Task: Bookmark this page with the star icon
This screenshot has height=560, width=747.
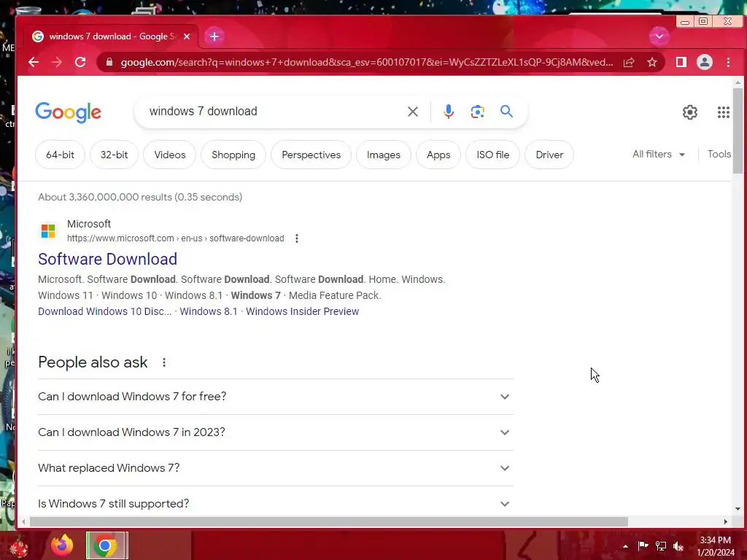Action: coord(651,62)
